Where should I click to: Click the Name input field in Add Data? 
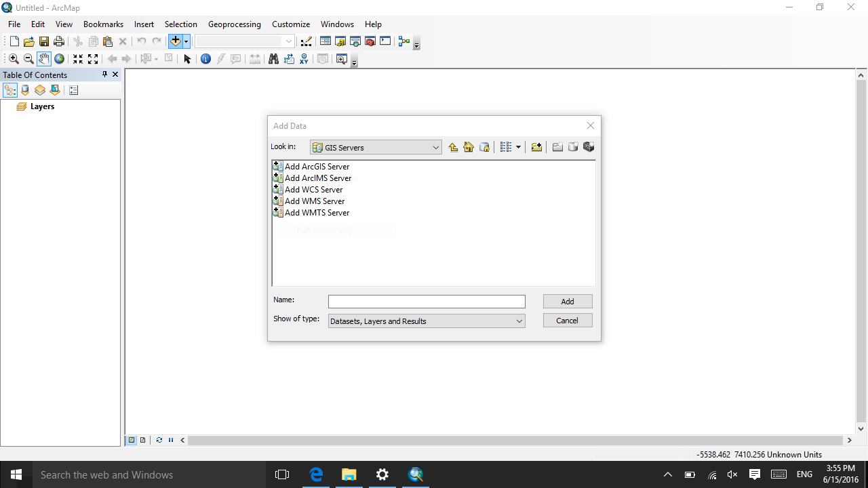427,302
